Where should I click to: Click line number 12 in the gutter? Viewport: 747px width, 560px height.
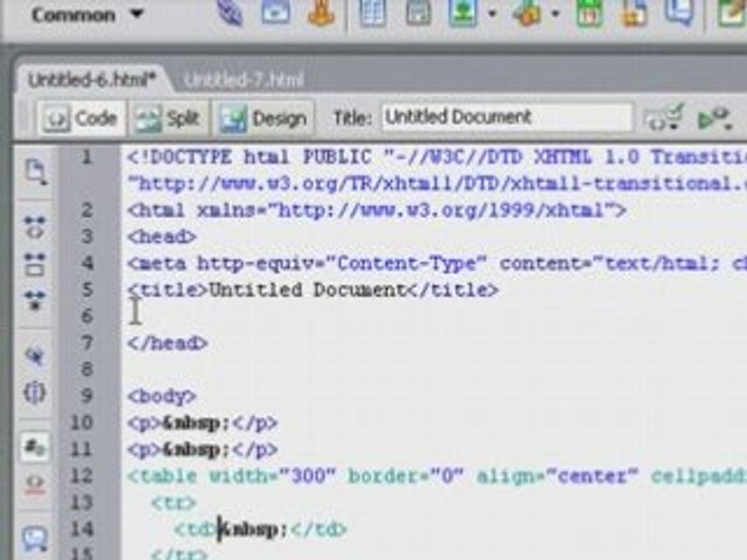(82, 476)
